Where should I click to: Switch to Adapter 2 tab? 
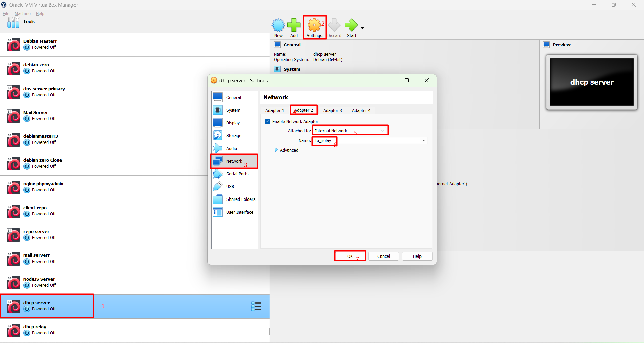(x=304, y=110)
